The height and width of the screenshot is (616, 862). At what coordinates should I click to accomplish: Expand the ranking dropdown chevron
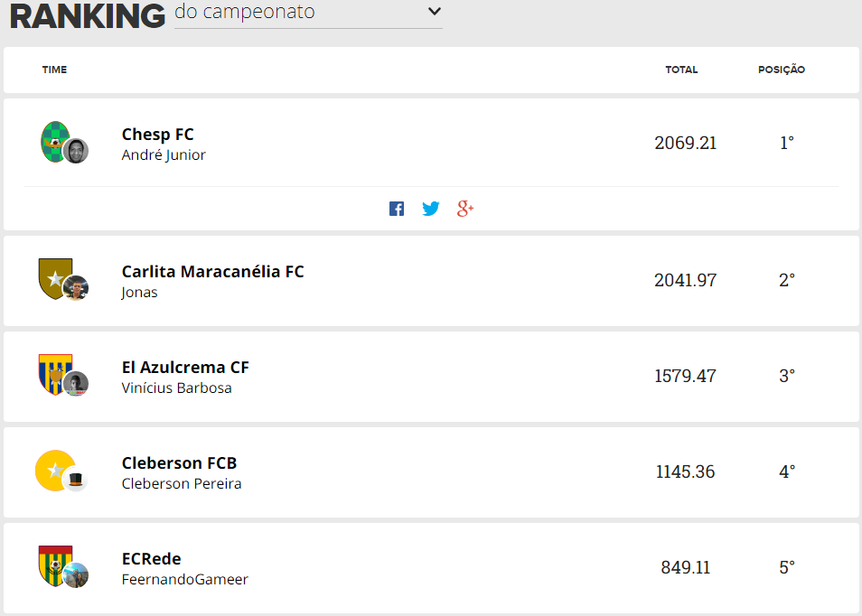[435, 11]
